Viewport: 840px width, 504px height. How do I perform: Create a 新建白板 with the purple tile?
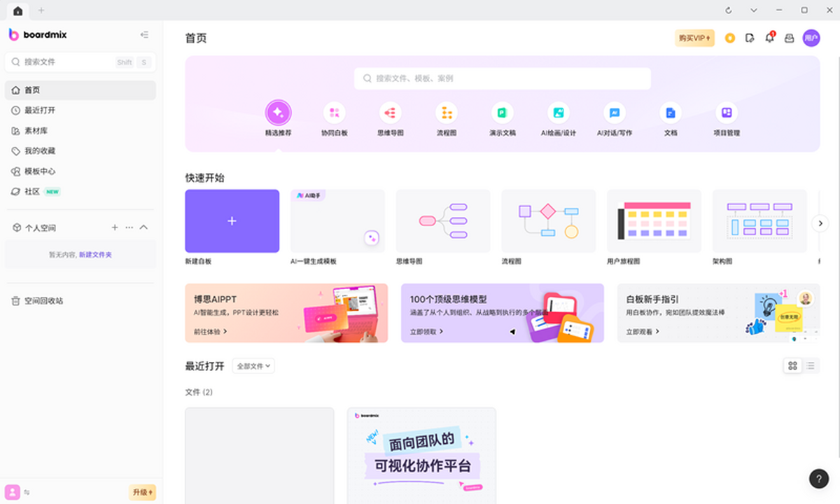(x=232, y=221)
